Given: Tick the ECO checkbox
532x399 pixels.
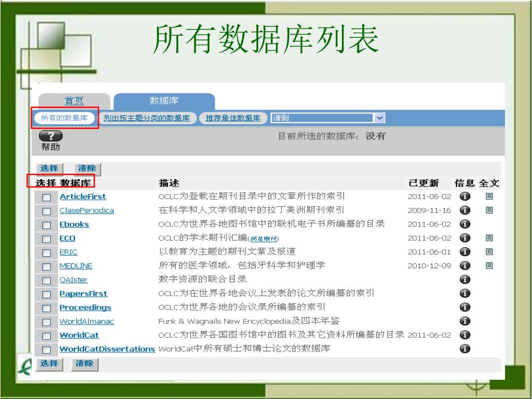Looking at the screenshot, I should click(46, 239).
